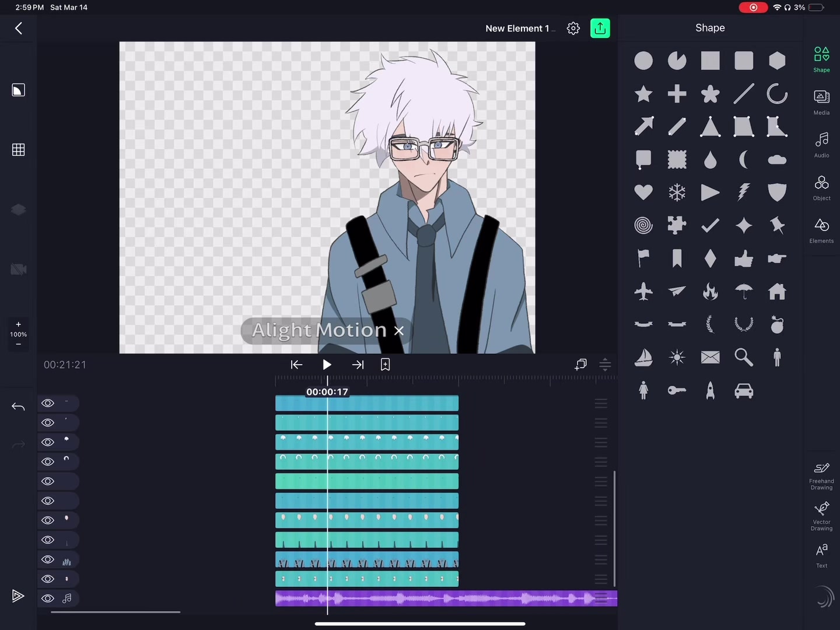Open the Media tab

[821, 102]
